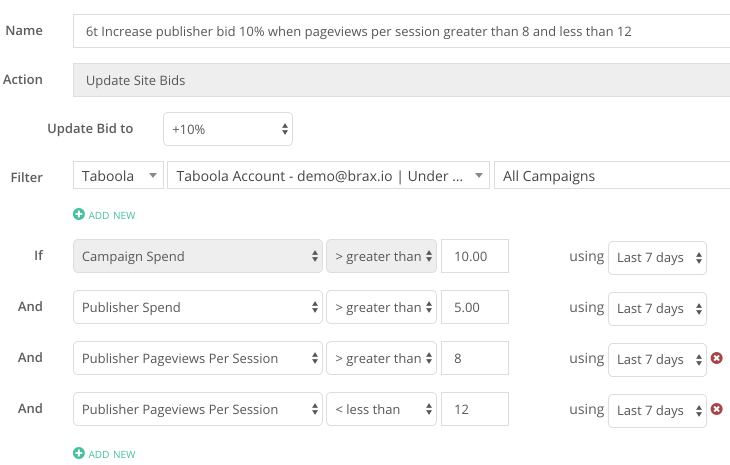Viewport: 730px width, 465px height.
Task: Edit the 5.00 Publisher Spend value
Action: 475,307
